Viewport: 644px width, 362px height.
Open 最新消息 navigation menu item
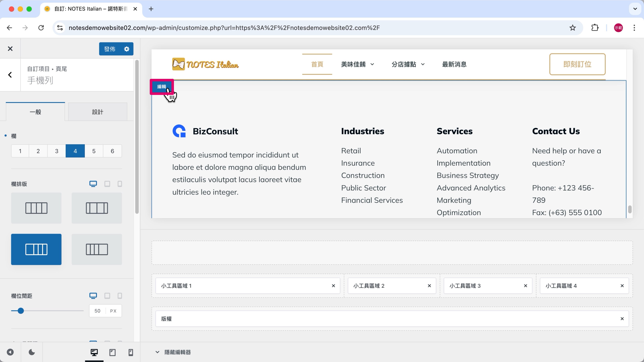(x=454, y=64)
